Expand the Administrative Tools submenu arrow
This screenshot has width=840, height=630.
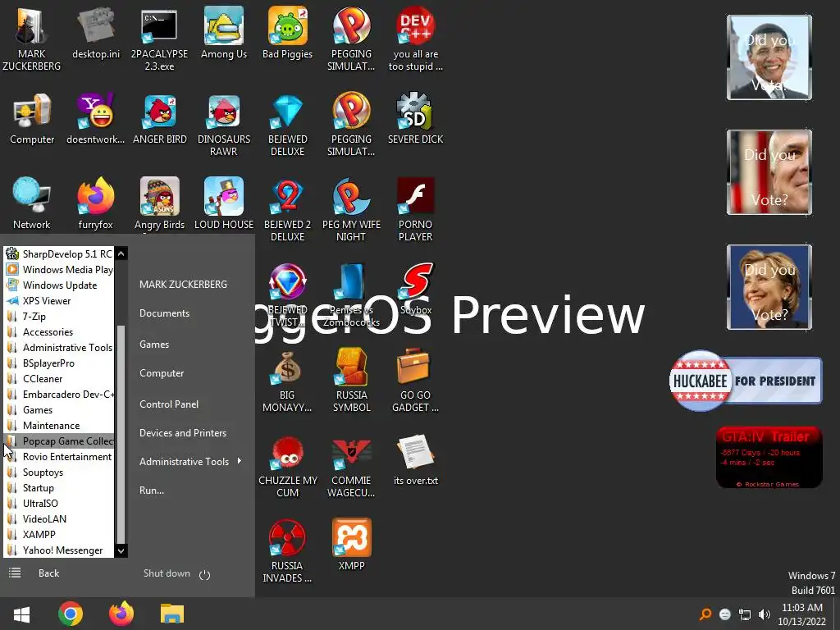239,461
